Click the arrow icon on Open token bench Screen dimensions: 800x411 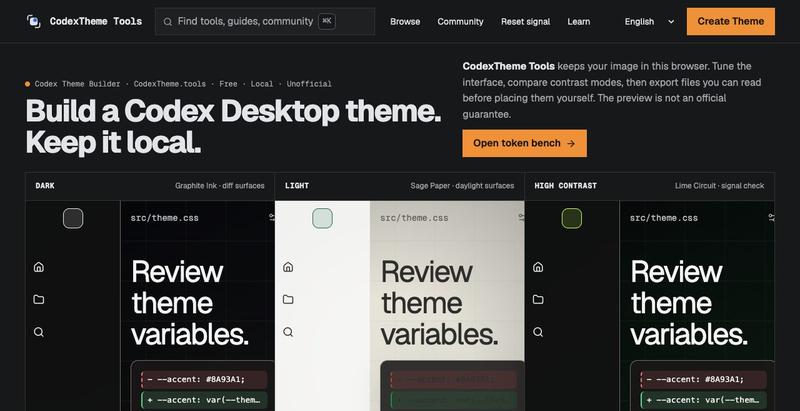571,143
